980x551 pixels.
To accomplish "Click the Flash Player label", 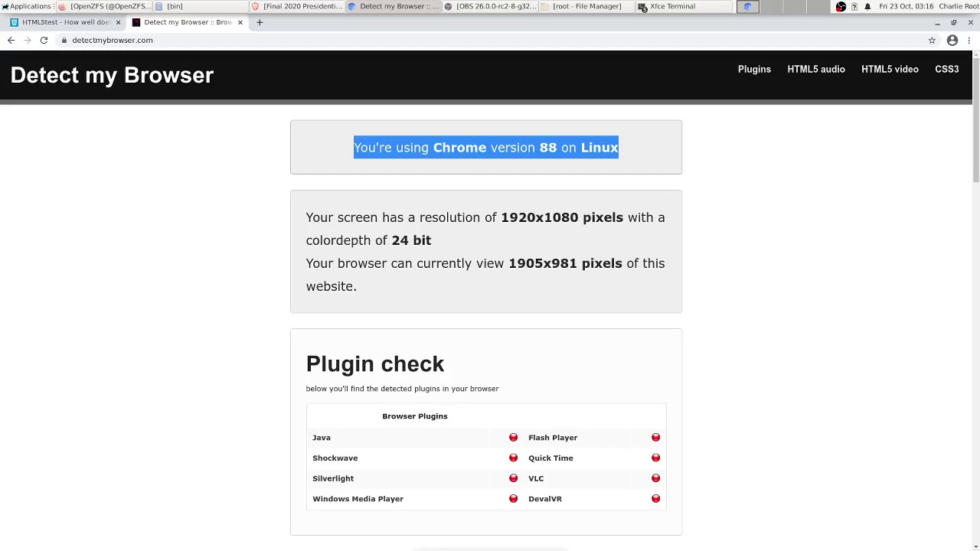I will (553, 438).
